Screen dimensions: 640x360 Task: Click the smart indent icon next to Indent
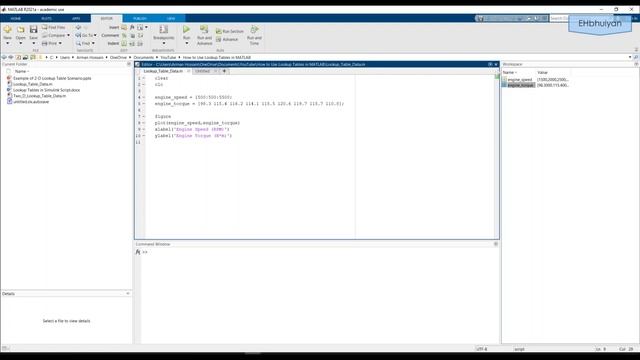tap(124, 43)
